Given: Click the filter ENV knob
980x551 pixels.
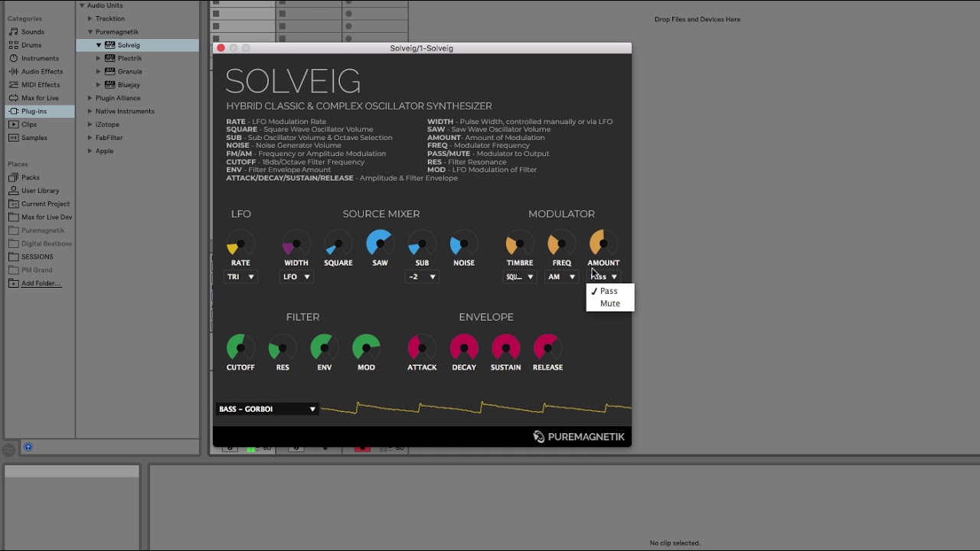Looking at the screenshot, I should click(324, 347).
